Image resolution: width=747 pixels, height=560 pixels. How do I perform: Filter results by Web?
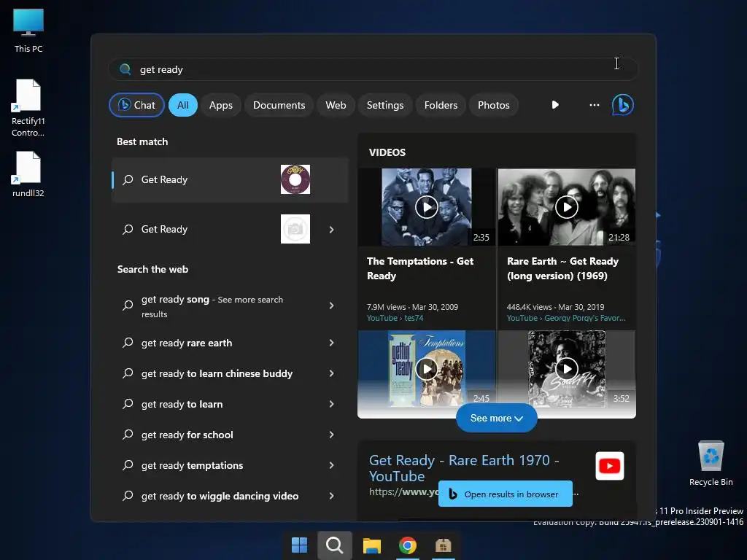coord(336,105)
